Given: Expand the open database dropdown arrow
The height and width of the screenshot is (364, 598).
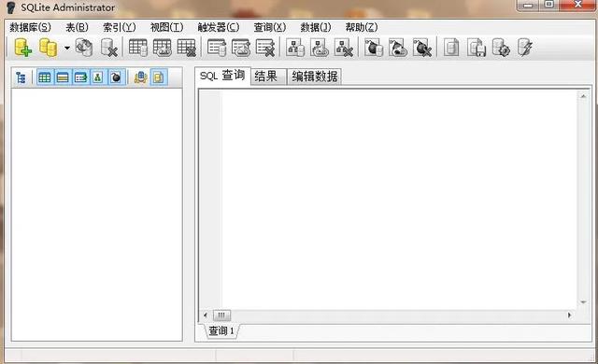Looking at the screenshot, I should (x=66, y=48).
